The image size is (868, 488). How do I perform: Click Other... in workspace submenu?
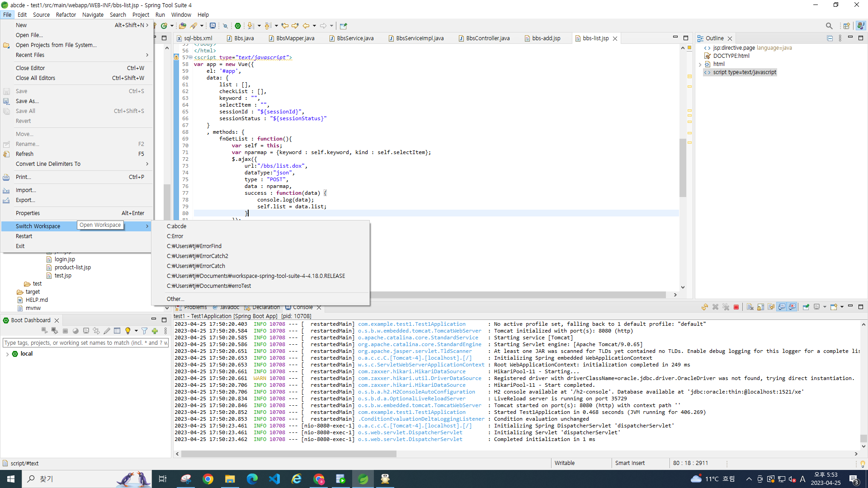pyautogui.click(x=175, y=299)
